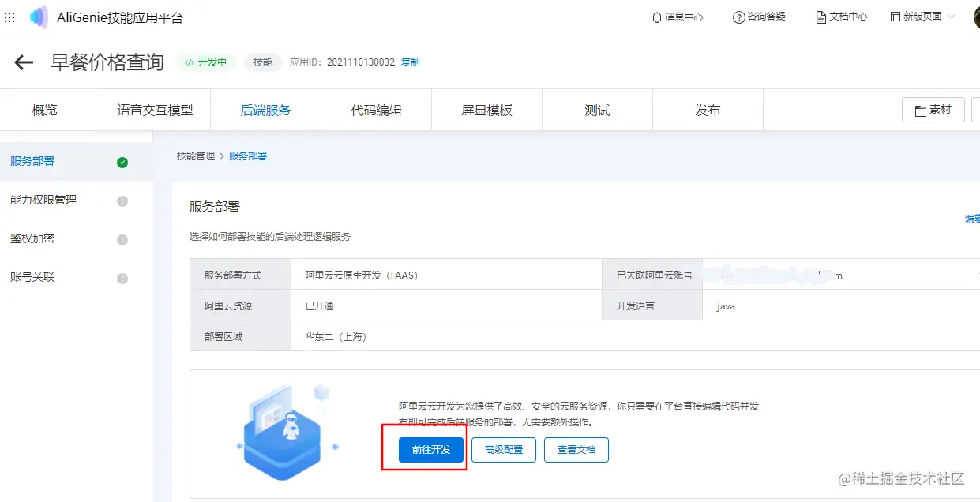Click the cloud robot illustration
This screenshot has width=980, height=502.
click(x=288, y=433)
